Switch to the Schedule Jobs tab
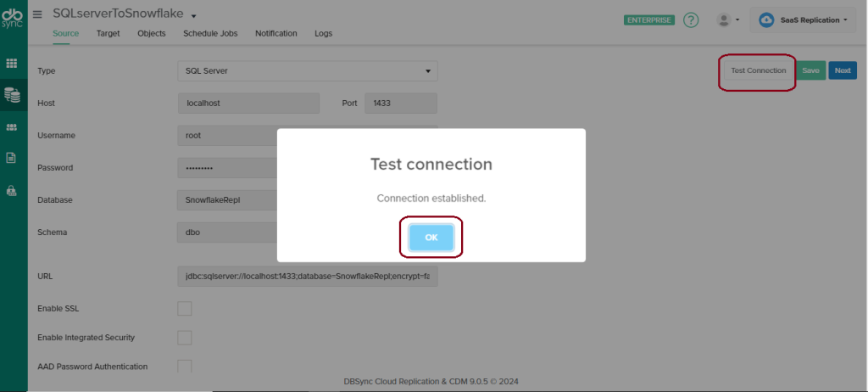This screenshot has height=392, width=868. click(210, 33)
